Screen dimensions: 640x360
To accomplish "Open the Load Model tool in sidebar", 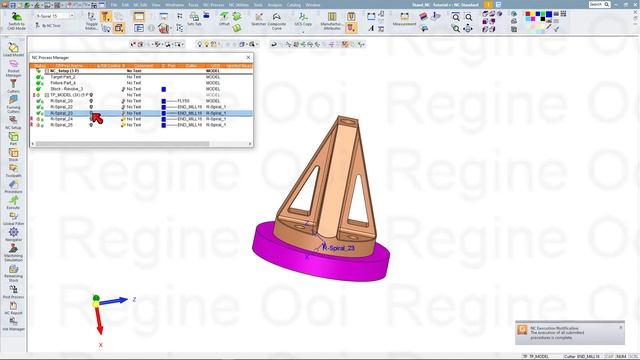I will [13, 49].
